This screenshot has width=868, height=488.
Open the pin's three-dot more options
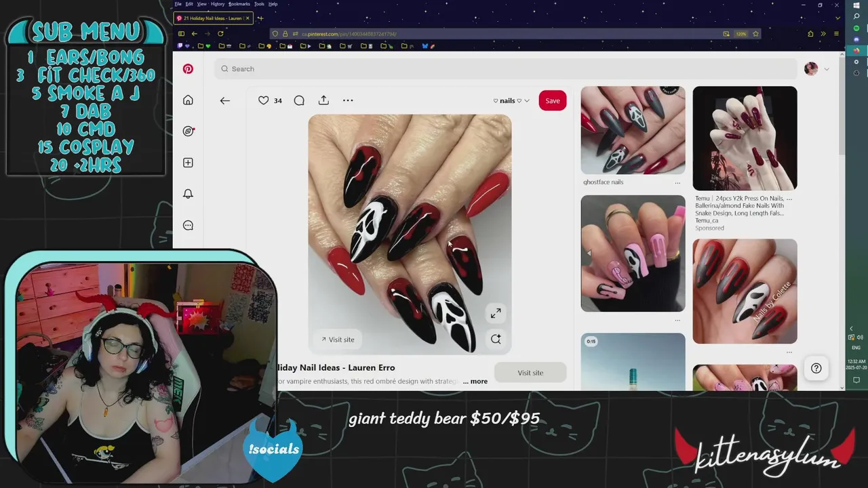[x=348, y=100]
